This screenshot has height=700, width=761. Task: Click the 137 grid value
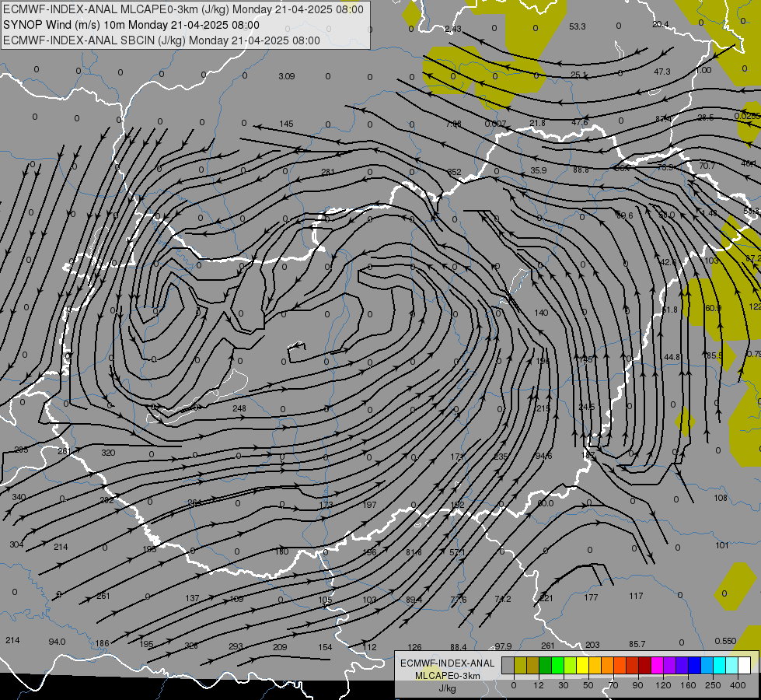coord(192,598)
